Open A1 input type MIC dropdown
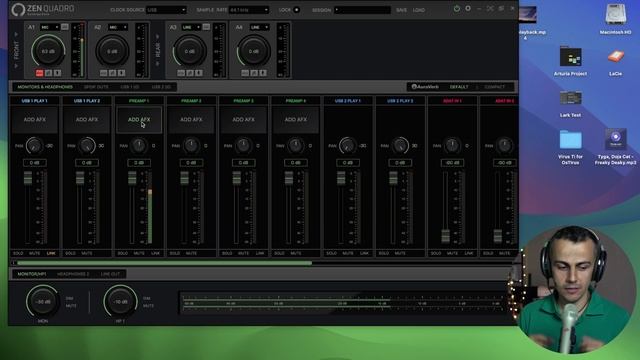 click(x=49, y=27)
